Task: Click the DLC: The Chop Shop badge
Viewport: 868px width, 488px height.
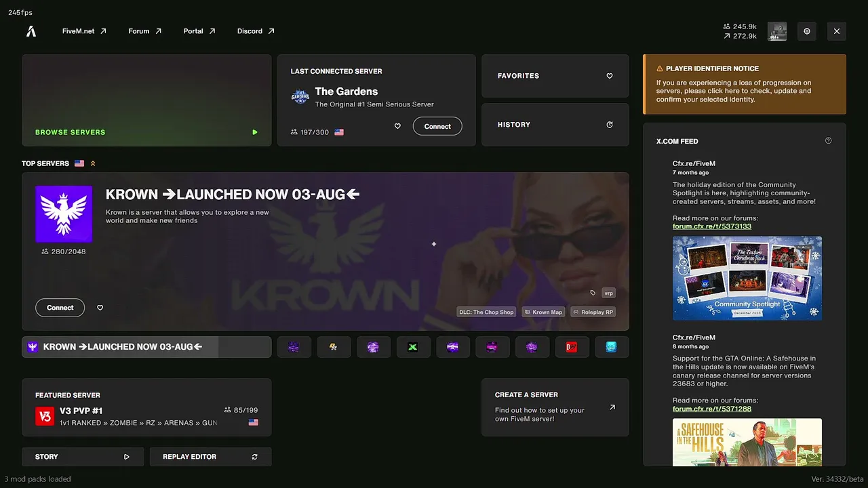Action: (487, 312)
